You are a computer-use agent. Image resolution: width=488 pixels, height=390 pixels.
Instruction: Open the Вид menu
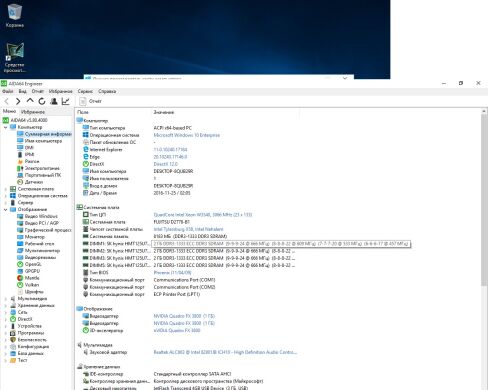tap(22, 91)
